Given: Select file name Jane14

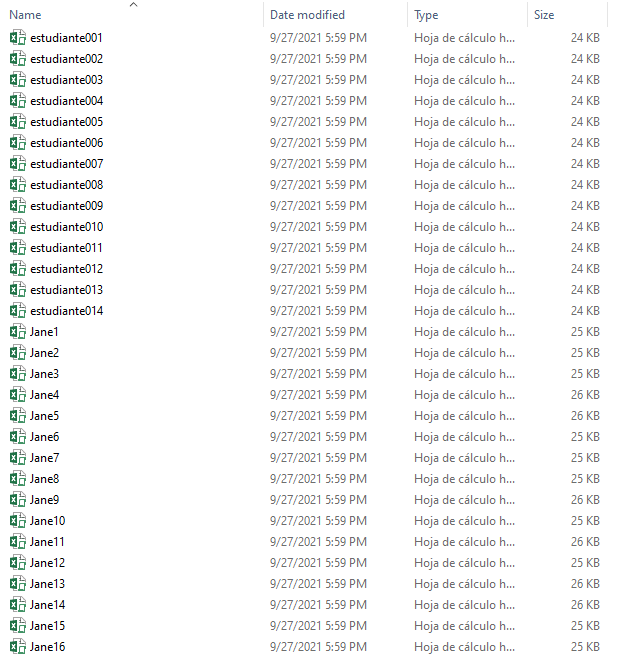Looking at the screenshot, I should 47,605.
